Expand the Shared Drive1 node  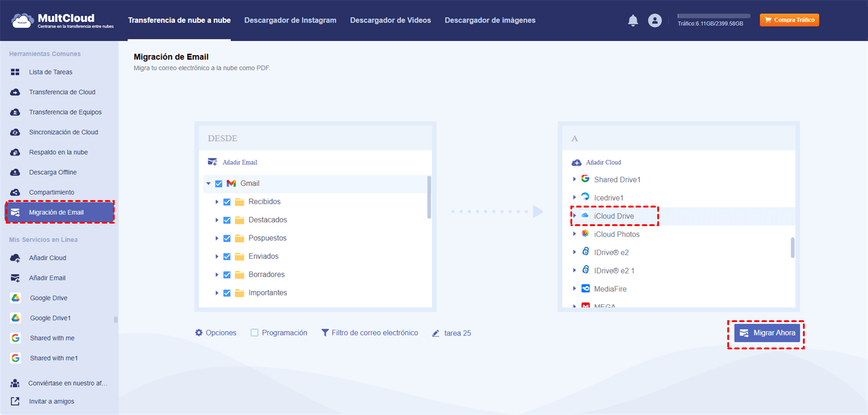[x=575, y=180]
